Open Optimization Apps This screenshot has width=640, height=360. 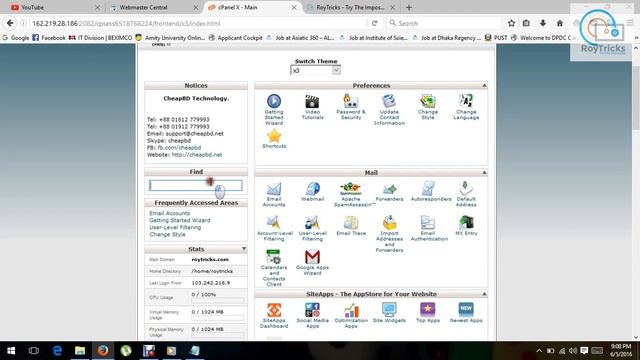(351, 310)
